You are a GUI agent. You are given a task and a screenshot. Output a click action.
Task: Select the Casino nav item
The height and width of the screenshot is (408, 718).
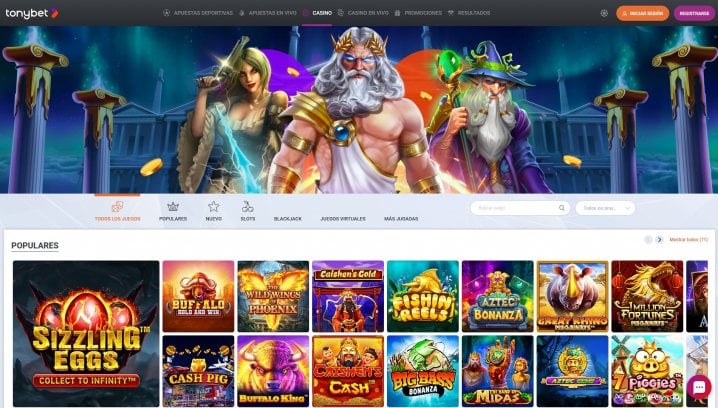(317, 13)
